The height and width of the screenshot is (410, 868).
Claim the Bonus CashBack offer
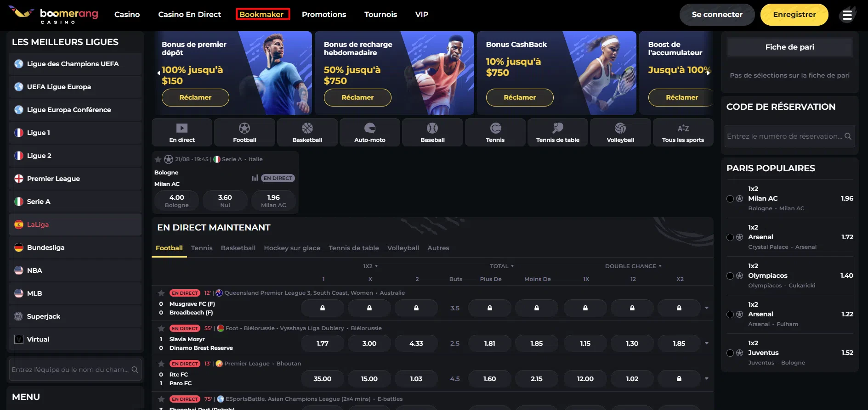(x=520, y=97)
